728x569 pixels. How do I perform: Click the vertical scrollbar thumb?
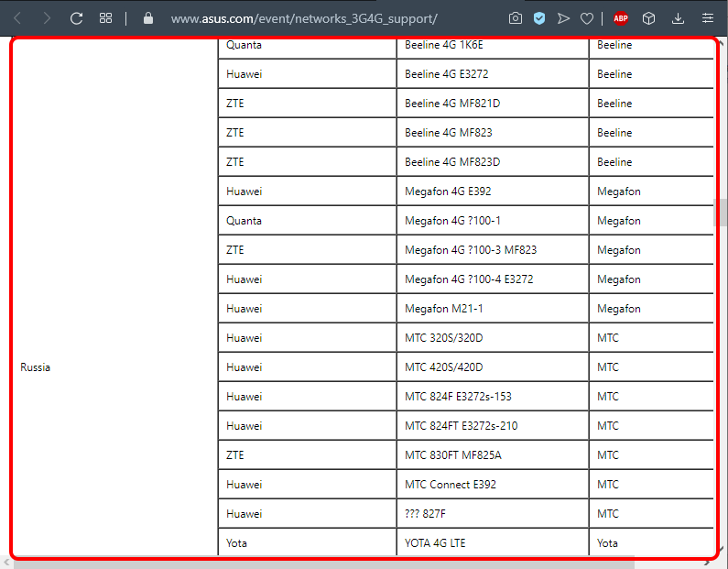721,213
